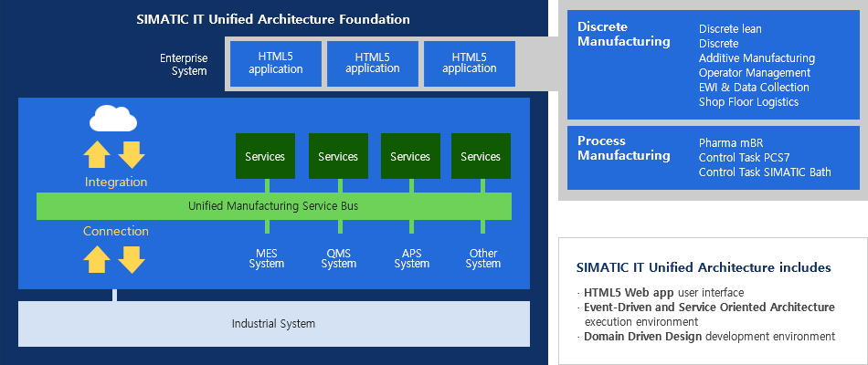Select the "Domain Driven Design" bullet text
Image resolution: width=868 pixels, height=365 pixels.
(x=642, y=336)
